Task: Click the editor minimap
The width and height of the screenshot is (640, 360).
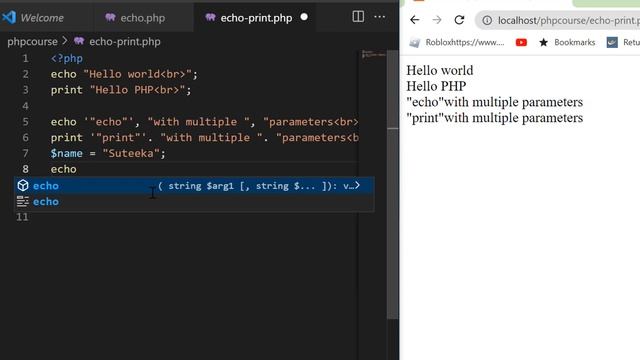Action: point(373,54)
